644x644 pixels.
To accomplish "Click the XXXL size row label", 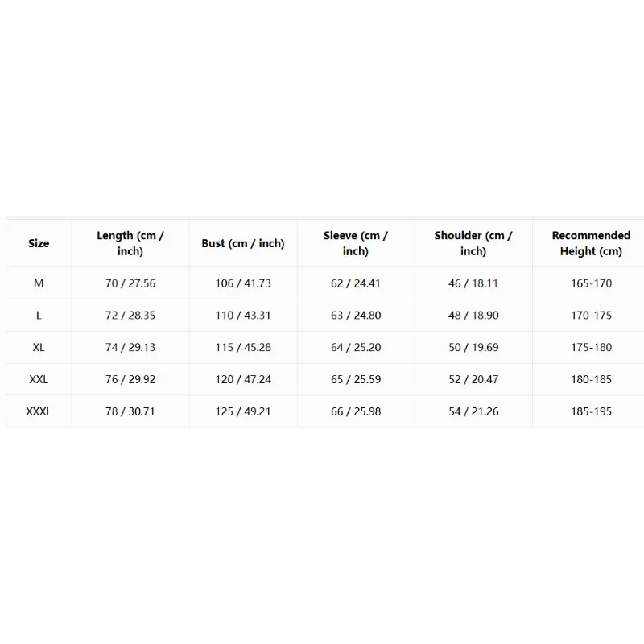I will point(39,411).
